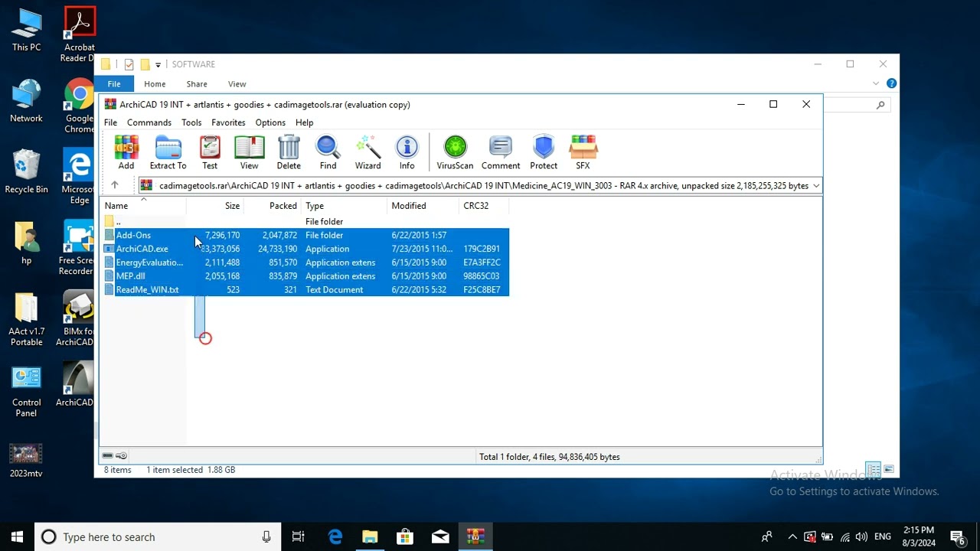Screen dimensions: 980x551
Task: Open Microsoft Edge from the taskbar
Action: (335, 536)
